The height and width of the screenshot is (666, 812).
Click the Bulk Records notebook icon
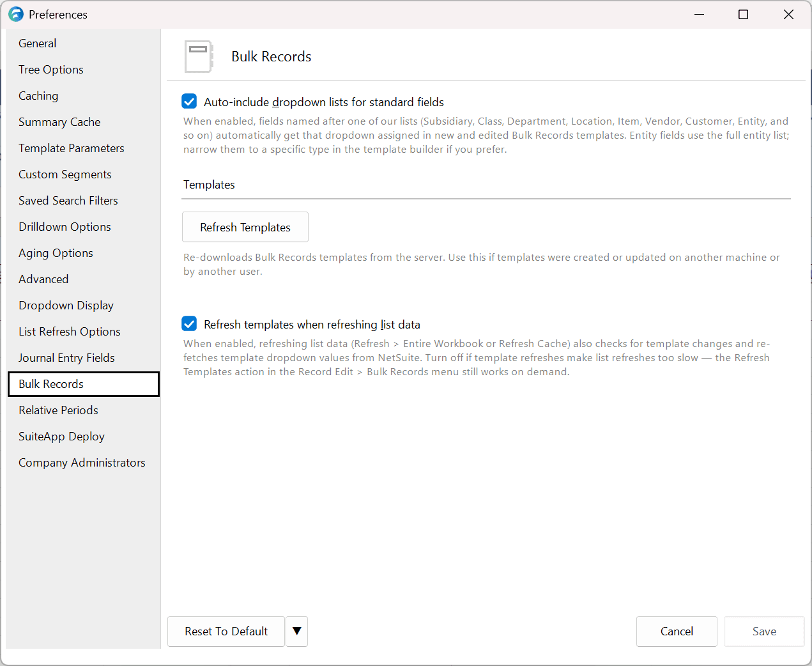199,57
